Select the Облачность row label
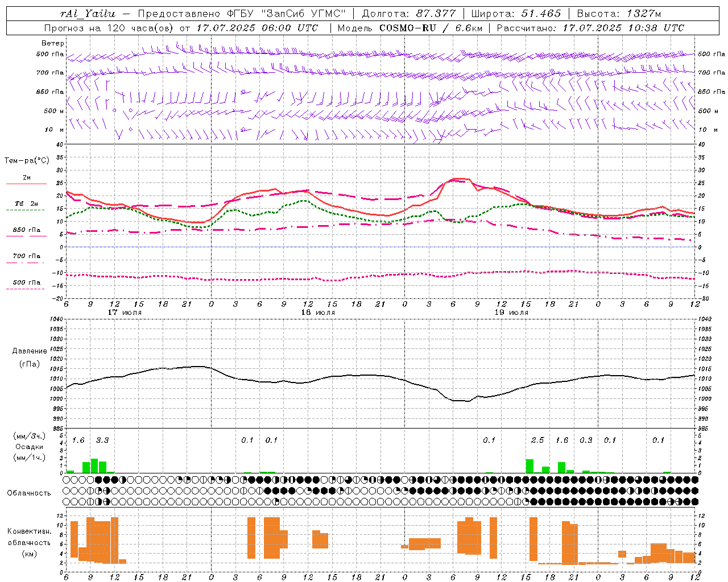The height and width of the screenshot is (582, 728). tap(29, 493)
